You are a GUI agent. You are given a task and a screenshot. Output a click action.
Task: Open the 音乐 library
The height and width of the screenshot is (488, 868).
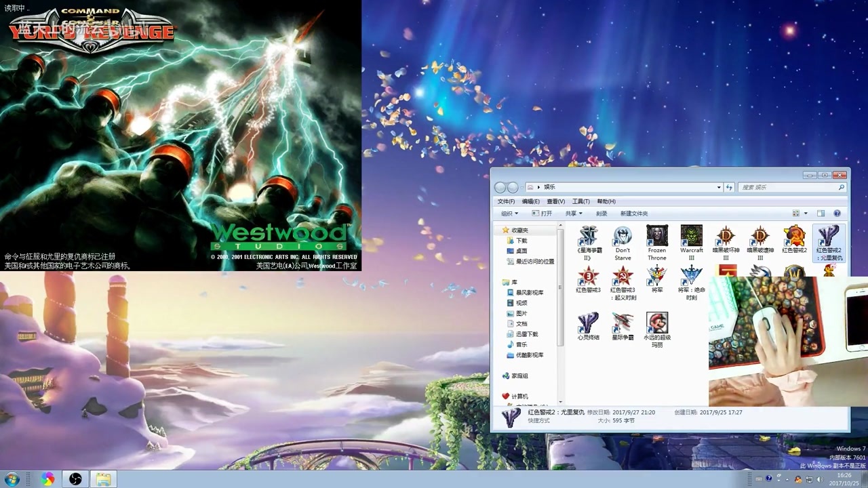pyautogui.click(x=516, y=344)
